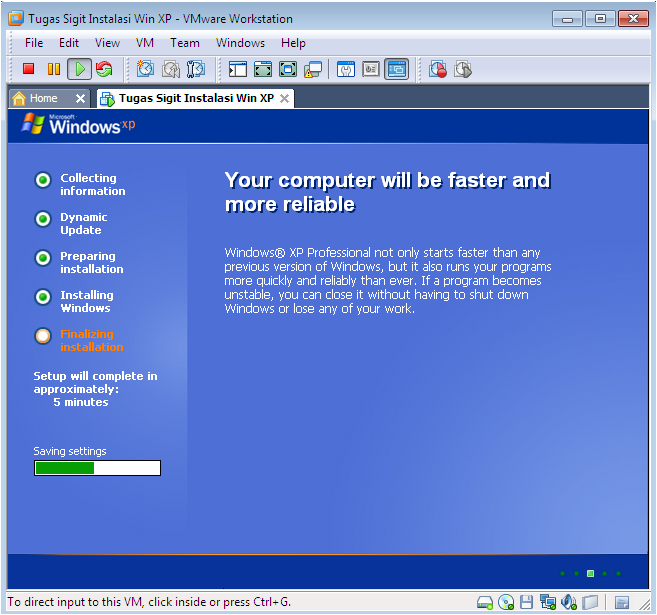Click the message log status icon
The height and width of the screenshot is (615, 657).
622,603
